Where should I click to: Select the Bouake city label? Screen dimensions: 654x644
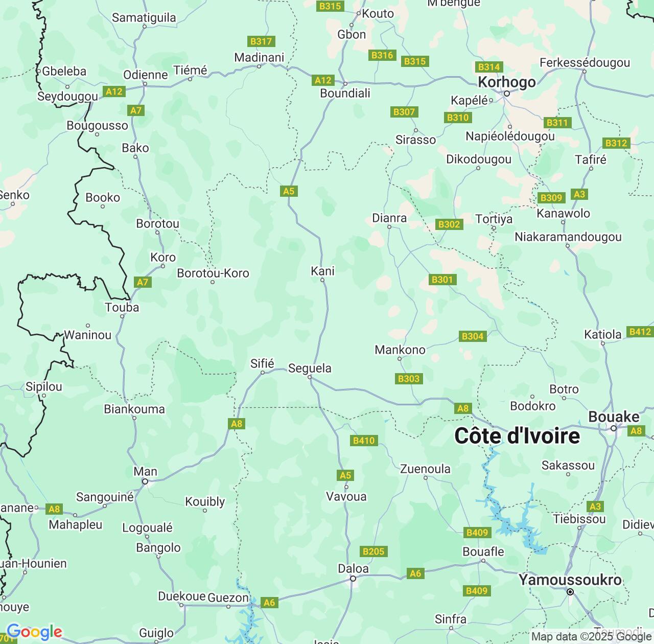click(x=614, y=417)
